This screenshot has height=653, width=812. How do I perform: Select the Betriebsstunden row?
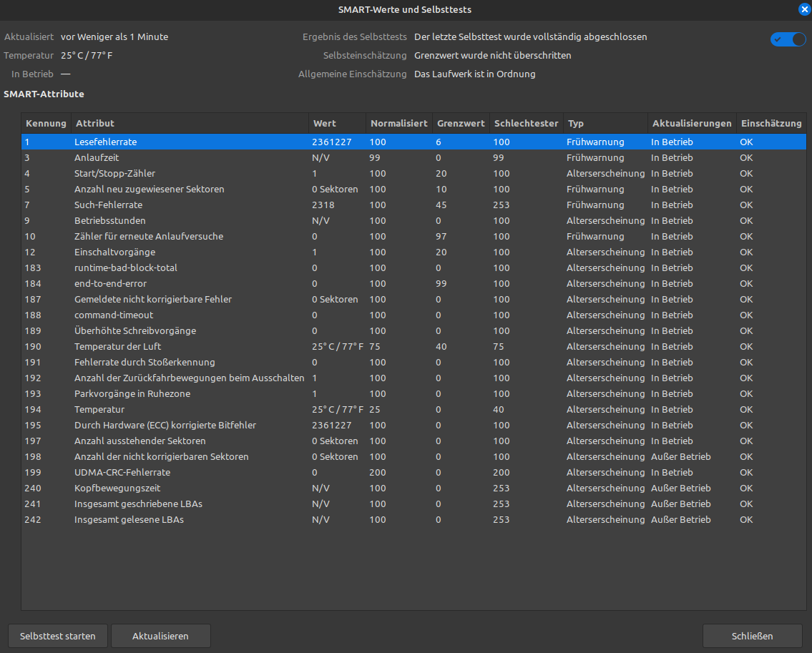click(x=414, y=220)
